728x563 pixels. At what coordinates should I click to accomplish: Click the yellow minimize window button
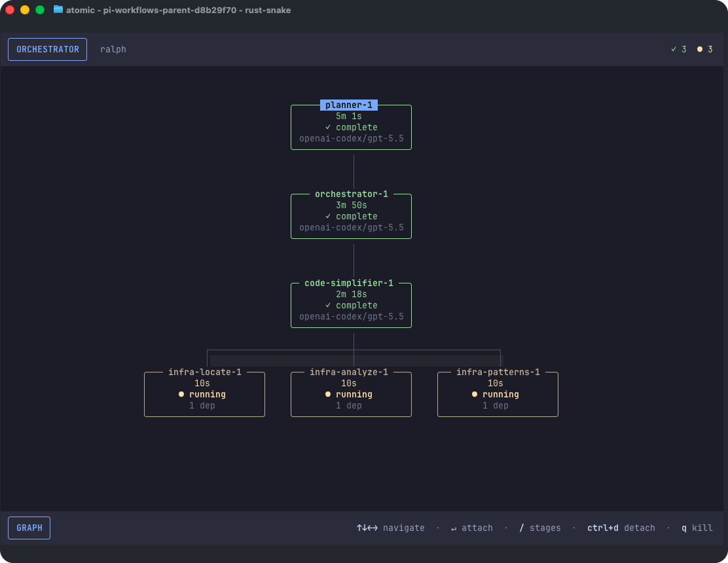pos(25,10)
